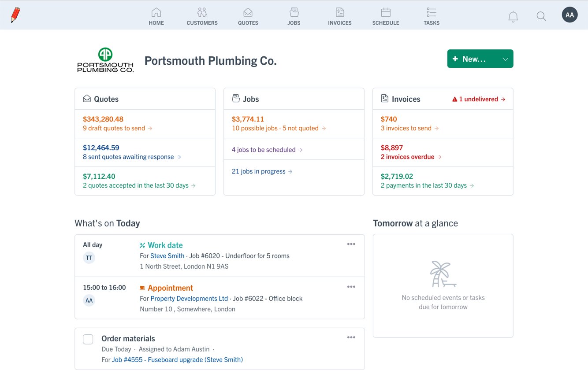Image resolution: width=588 pixels, height=381 pixels.
Task: Open the notifications bell
Action: (x=513, y=16)
